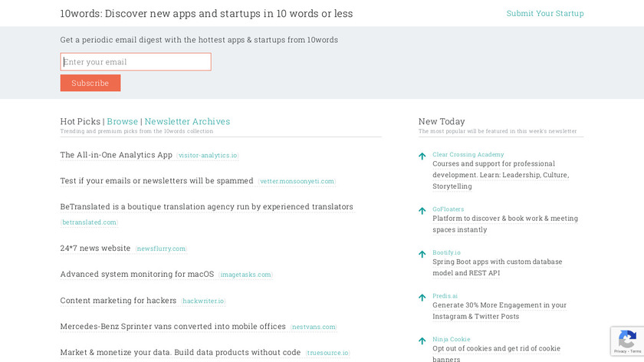Click Platform to discover & book work description
The image size is (644, 362).
pyautogui.click(x=505, y=224)
